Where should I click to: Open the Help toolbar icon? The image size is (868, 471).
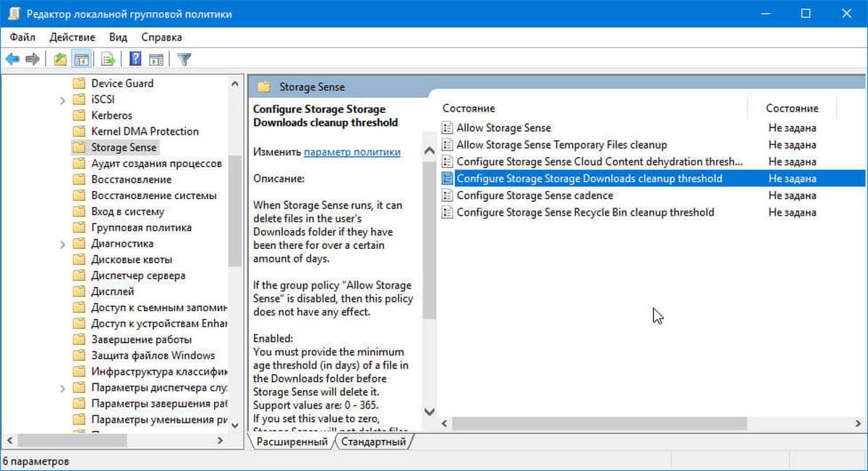tap(135, 59)
